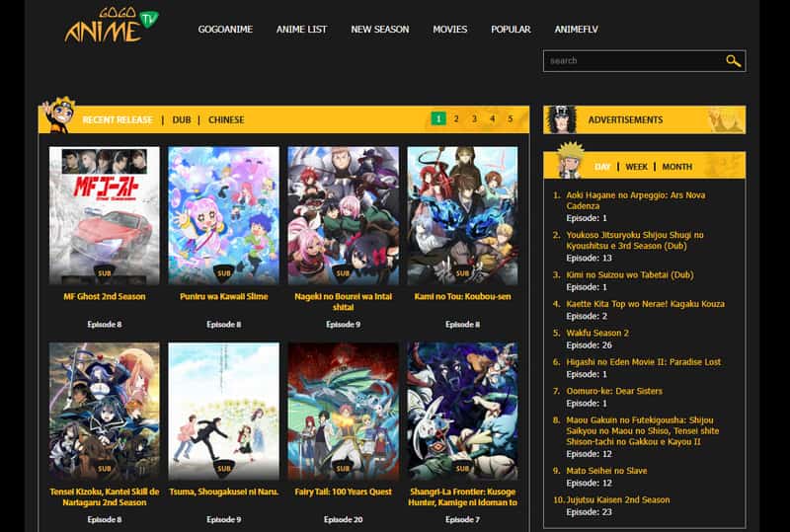Click the search magnifier icon
The height and width of the screenshot is (532, 790).
[x=733, y=61]
